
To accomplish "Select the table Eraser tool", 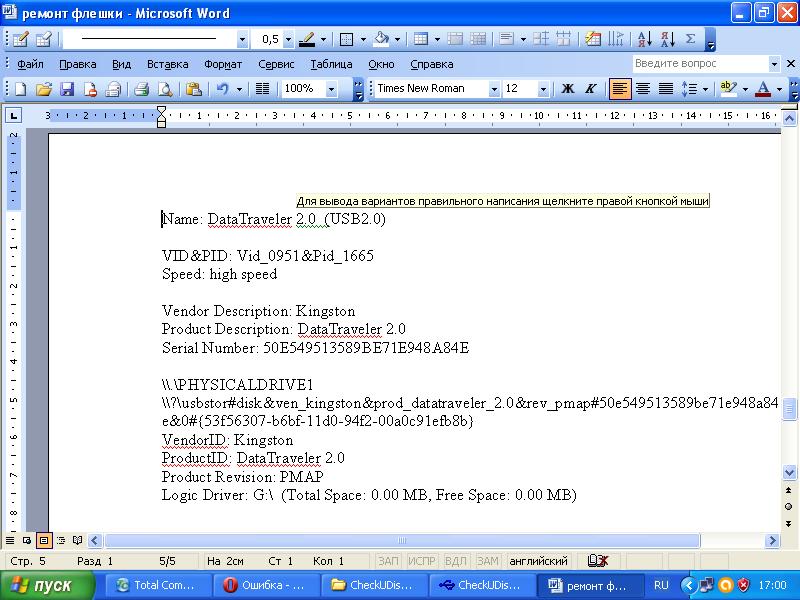I will 44,39.
